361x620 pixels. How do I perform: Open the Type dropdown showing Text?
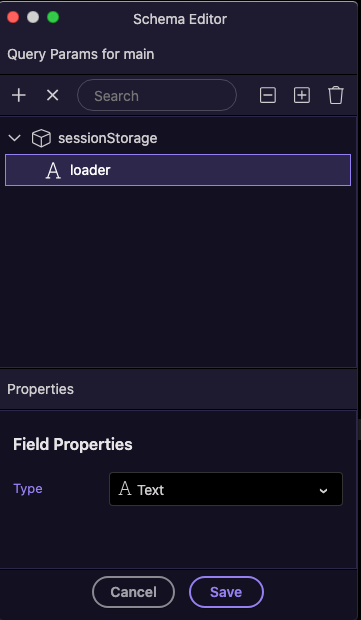coord(226,489)
